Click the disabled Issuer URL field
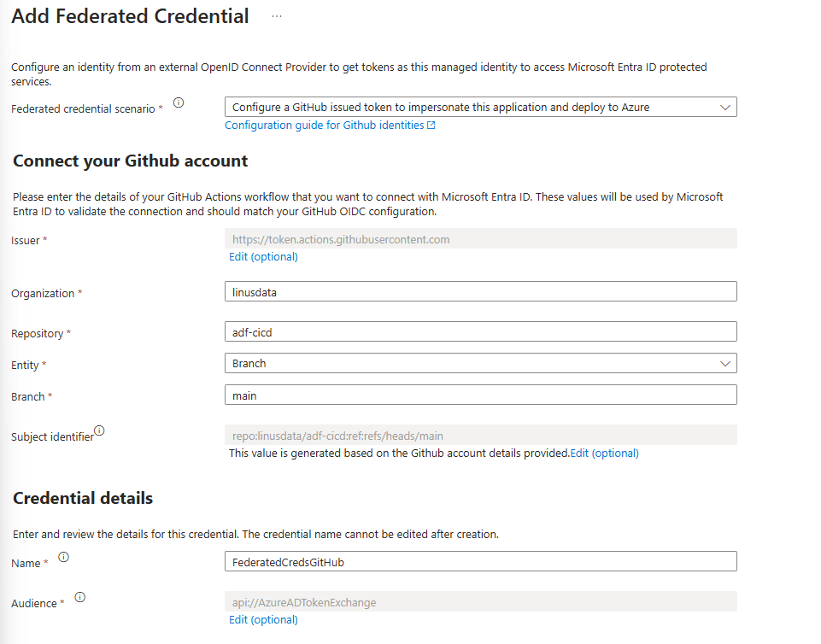This screenshot has height=644, width=821. (x=480, y=239)
